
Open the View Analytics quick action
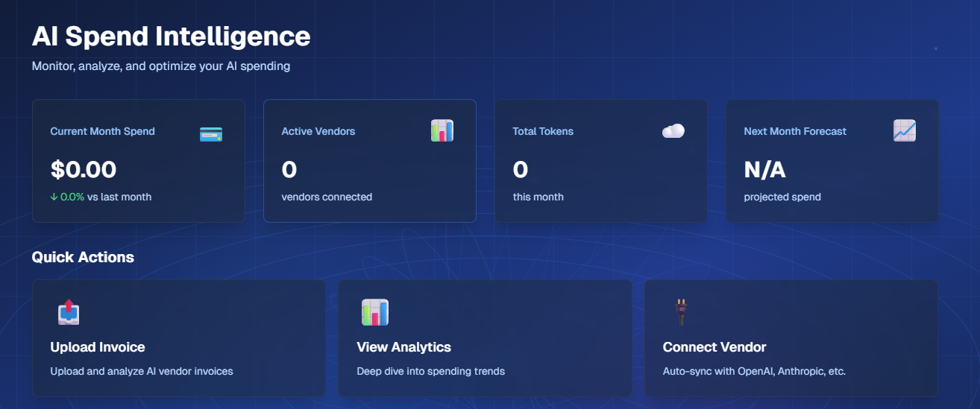[486, 339]
